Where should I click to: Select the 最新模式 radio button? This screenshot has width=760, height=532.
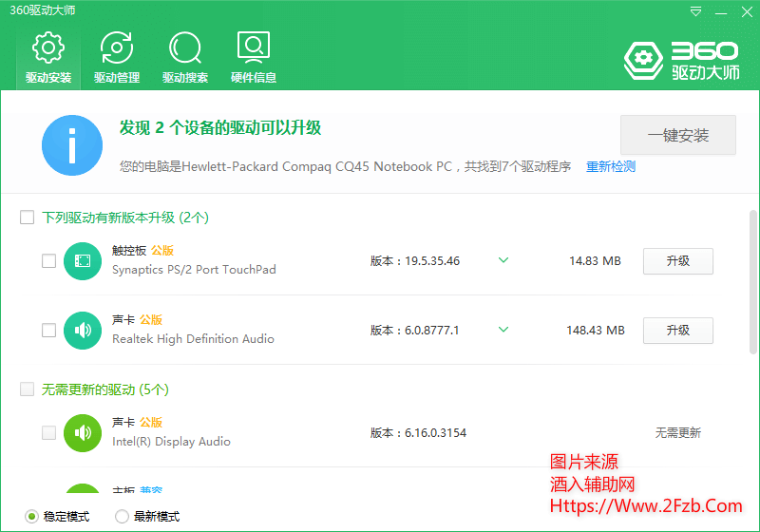pyautogui.click(x=123, y=517)
